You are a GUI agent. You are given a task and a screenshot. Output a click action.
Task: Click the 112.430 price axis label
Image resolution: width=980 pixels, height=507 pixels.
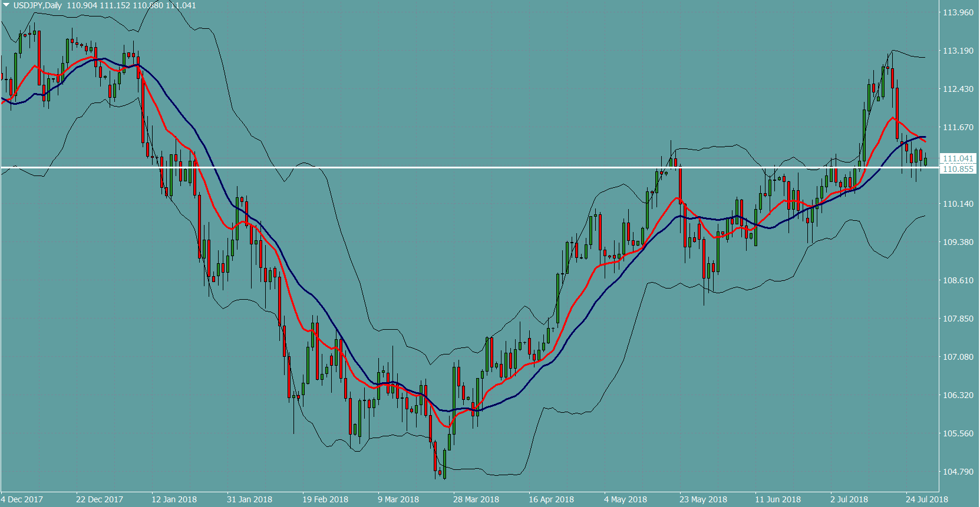958,89
